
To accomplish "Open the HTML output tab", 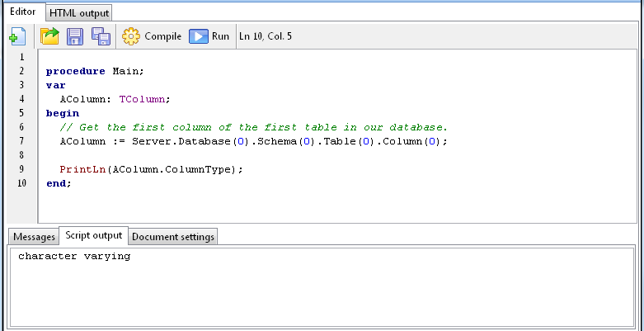I will [79, 13].
